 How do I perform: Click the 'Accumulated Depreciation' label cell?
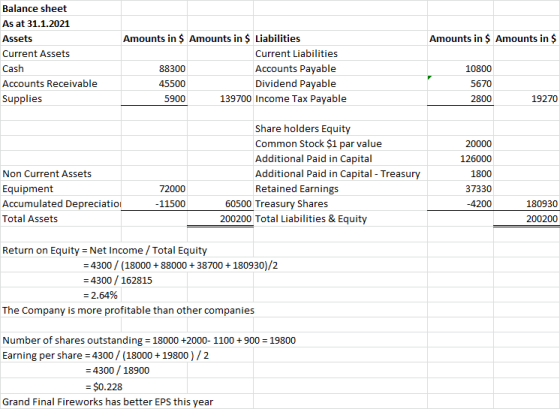click(x=61, y=204)
